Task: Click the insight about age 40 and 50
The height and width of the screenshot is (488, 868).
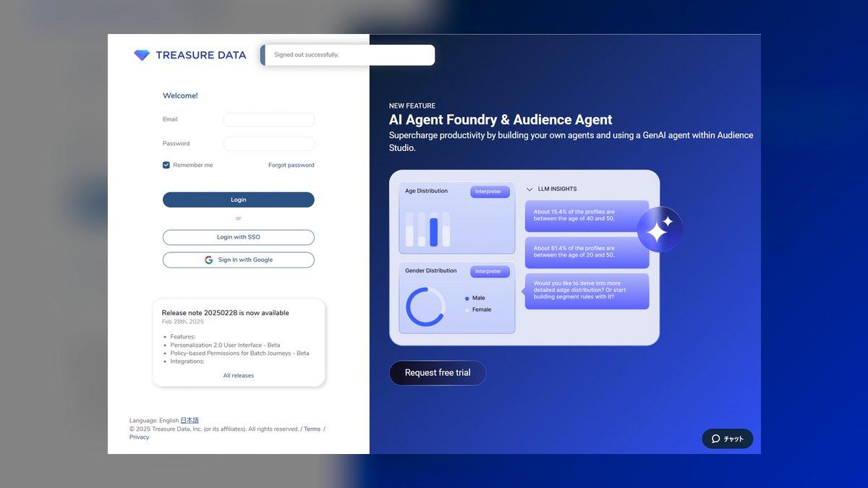Action: 587,215
